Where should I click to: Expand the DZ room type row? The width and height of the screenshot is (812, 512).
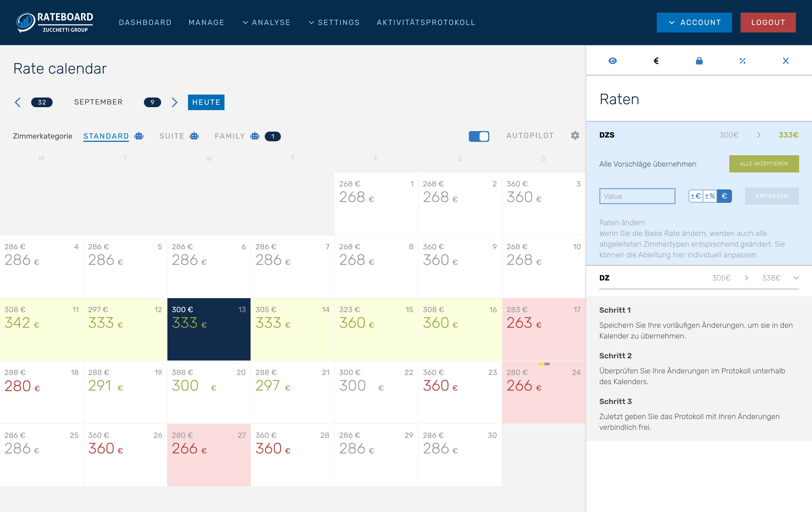pyautogui.click(x=796, y=278)
